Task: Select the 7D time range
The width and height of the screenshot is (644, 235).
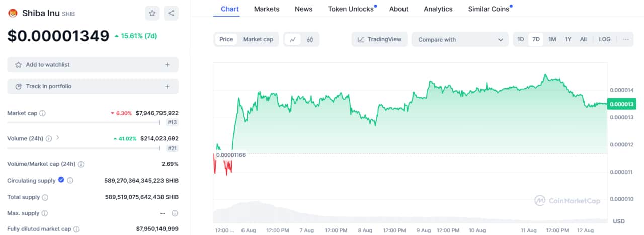Action: click(536, 39)
